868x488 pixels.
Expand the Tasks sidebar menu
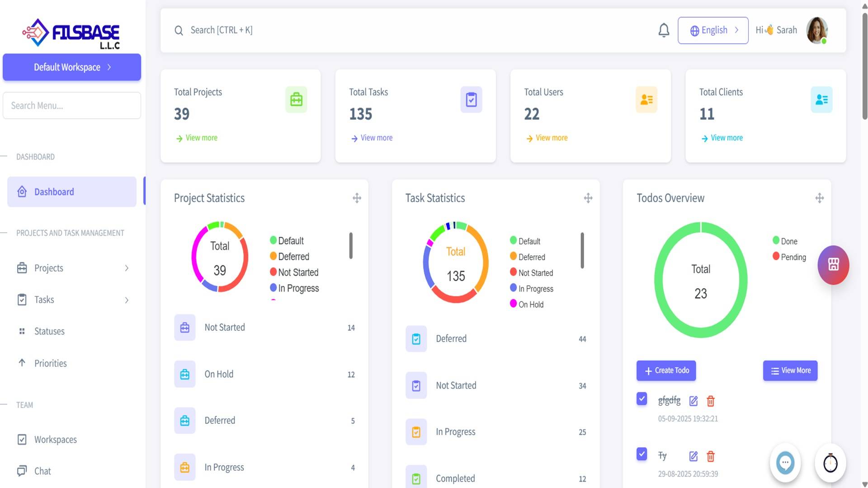pyautogui.click(x=72, y=300)
